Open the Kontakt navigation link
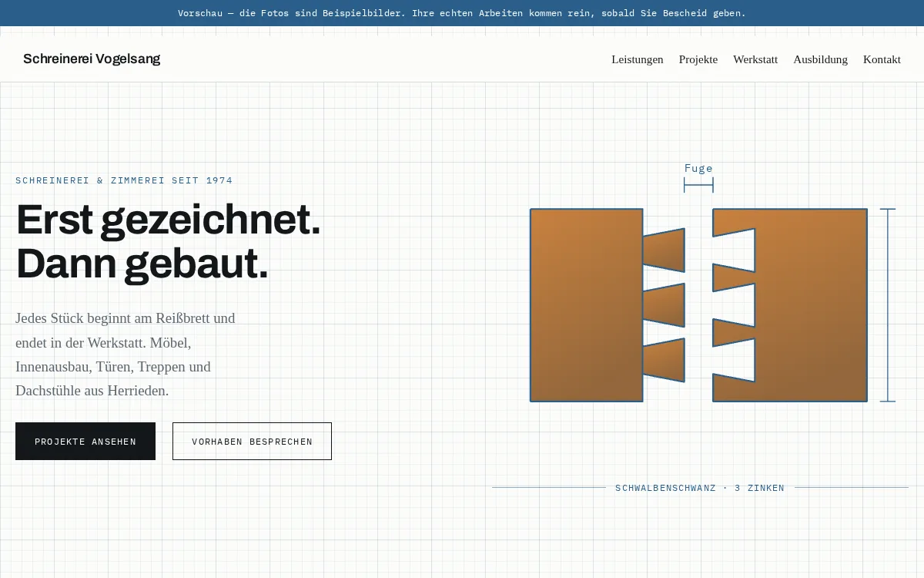The image size is (924, 578). [882, 59]
